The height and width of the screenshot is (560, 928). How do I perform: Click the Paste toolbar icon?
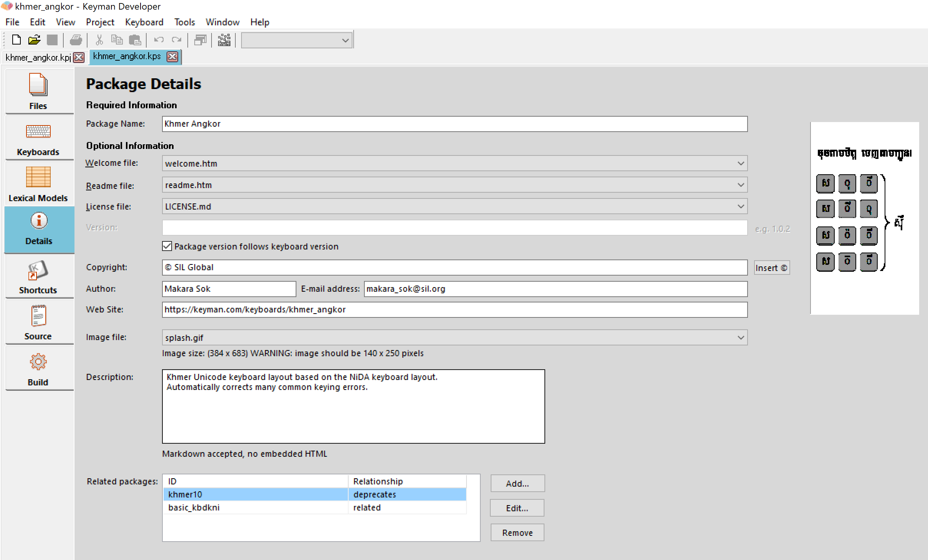point(135,40)
